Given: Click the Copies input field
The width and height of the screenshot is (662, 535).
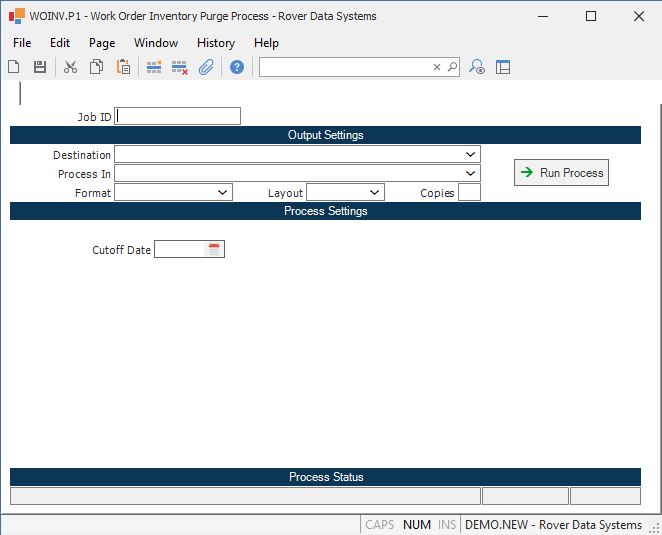Looking at the screenshot, I should pyautogui.click(x=469, y=192).
